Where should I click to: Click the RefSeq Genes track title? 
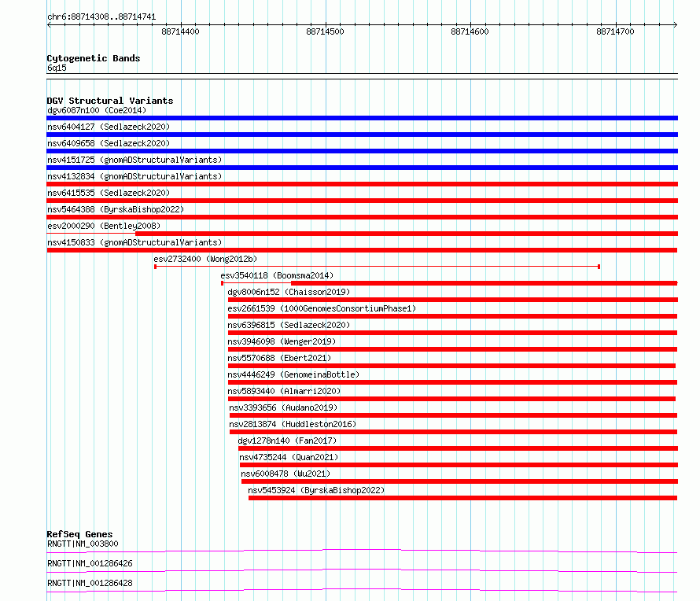pyautogui.click(x=79, y=534)
